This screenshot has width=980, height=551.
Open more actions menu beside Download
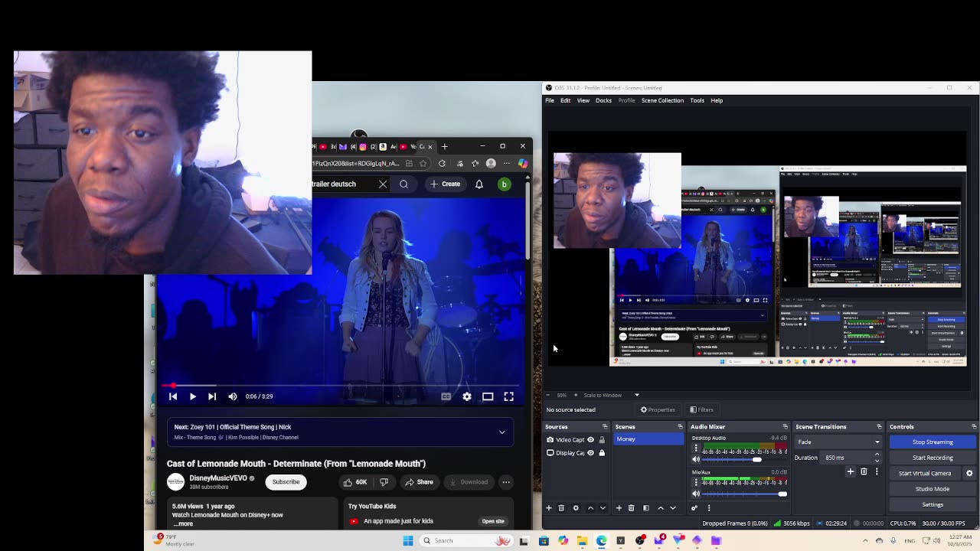click(x=506, y=482)
